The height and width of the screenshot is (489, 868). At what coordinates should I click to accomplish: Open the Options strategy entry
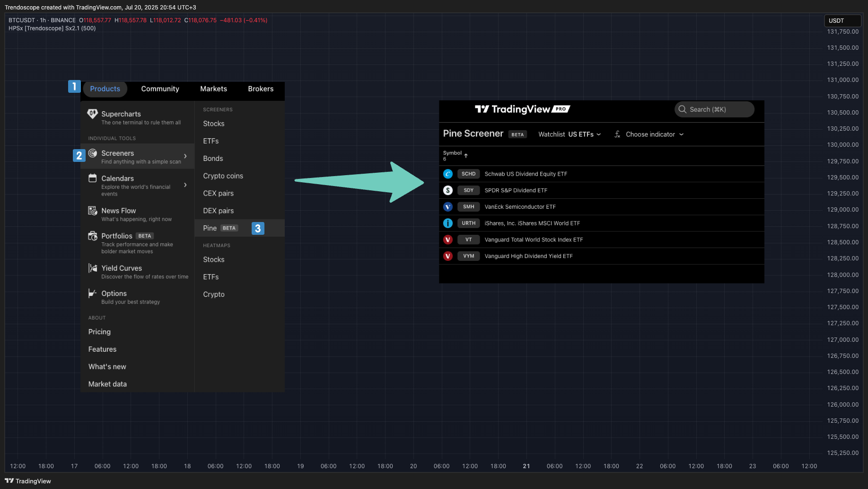138,297
